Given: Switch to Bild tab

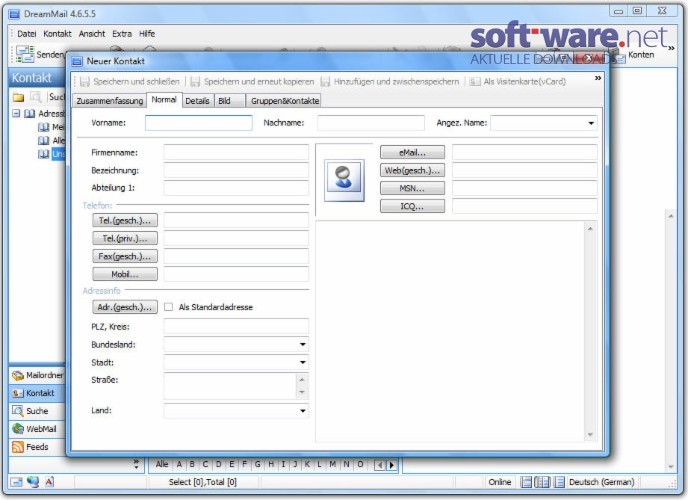Looking at the screenshot, I should pyautogui.click(x=229, y=101).
